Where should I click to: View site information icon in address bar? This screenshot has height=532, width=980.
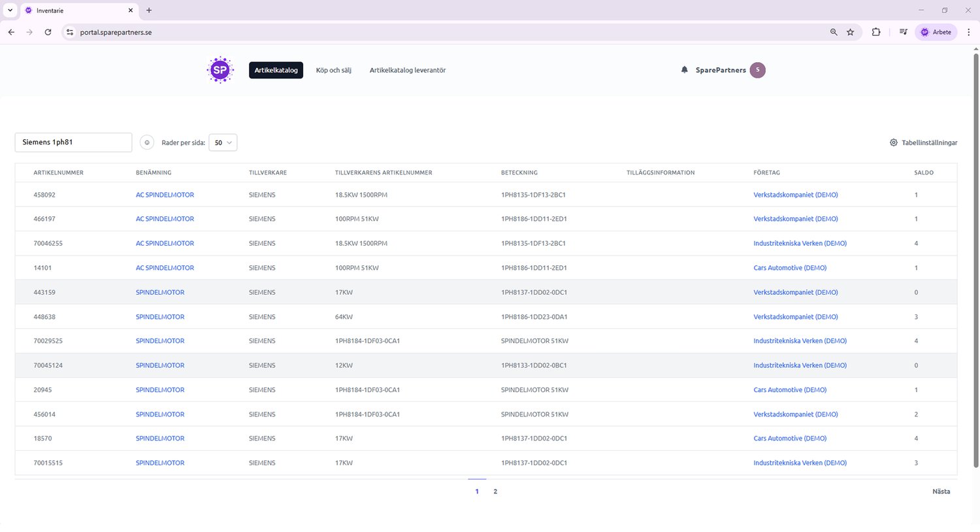pyautogui.click(x=70, y=32)
